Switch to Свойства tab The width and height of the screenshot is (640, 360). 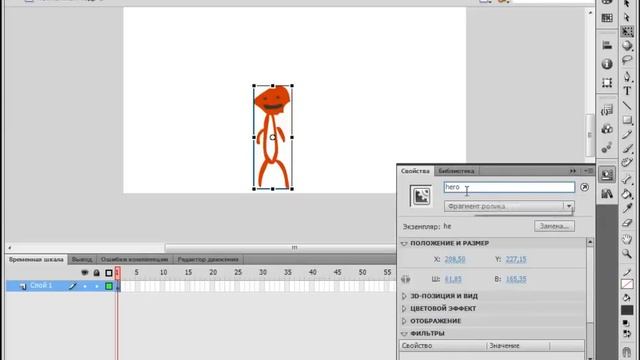pos(415,171)
